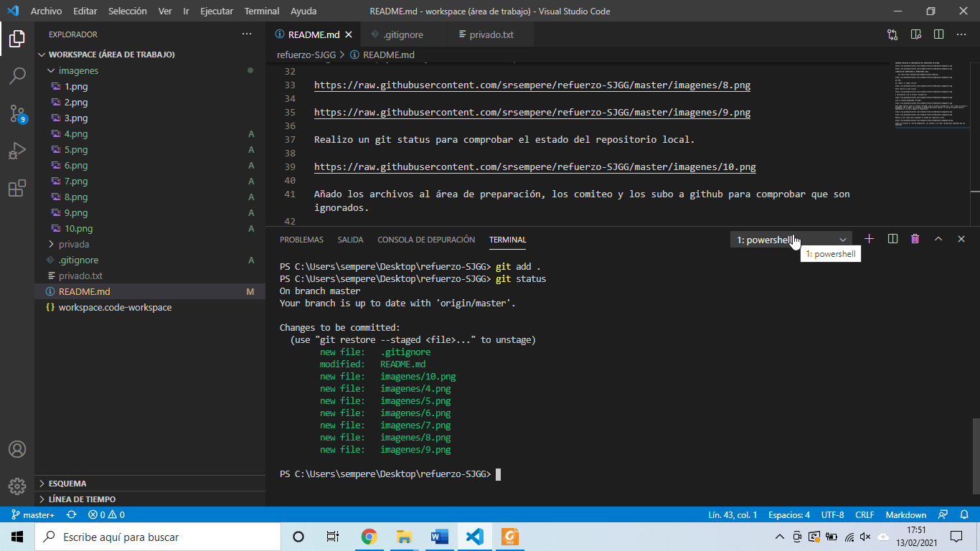Synchronize changes icon in status bar
The height and width of the screenshot is (551, 980).
[x=72, y=515]
